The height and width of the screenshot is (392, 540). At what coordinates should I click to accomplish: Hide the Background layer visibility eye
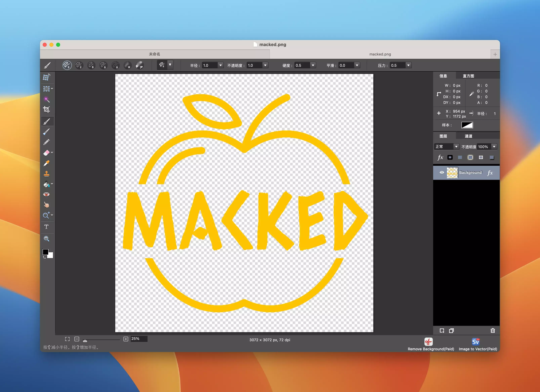coord(442,172)
